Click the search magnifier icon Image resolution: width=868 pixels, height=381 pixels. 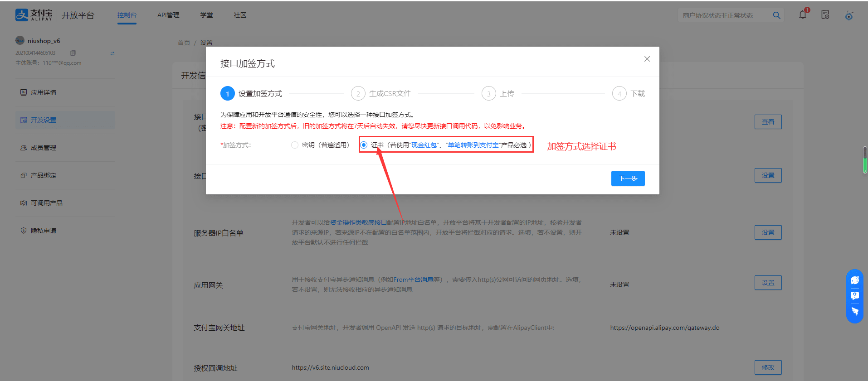[x=776, y=15]
